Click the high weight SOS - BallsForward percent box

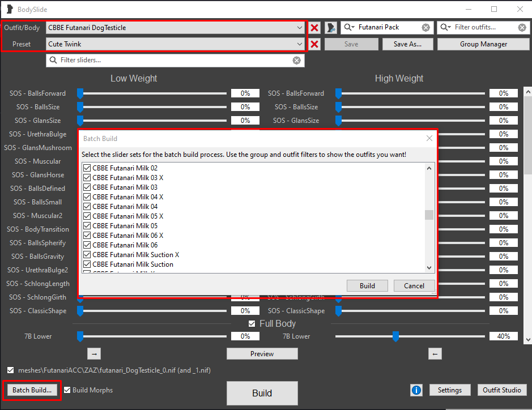(504, 93)
